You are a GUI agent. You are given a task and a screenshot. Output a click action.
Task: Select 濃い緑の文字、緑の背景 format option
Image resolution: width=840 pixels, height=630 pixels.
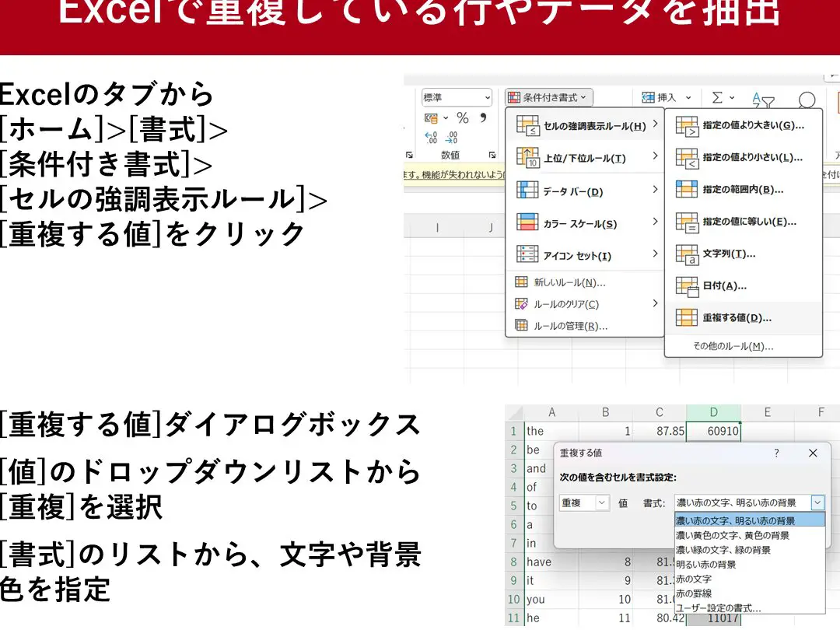[x=723, y=550]
